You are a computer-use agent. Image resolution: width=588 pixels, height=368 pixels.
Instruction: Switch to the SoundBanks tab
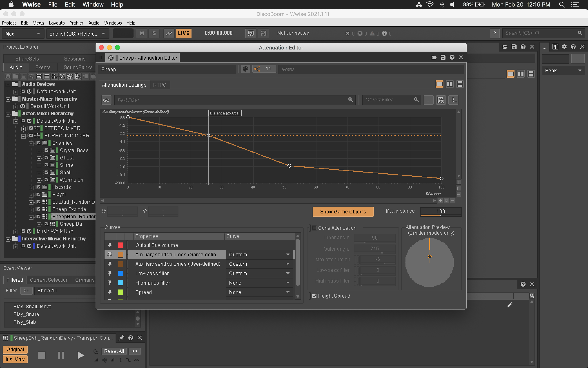(x=78, y=67)
